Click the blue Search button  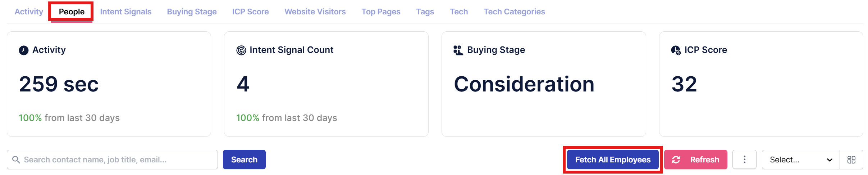[x=244, y=160]
